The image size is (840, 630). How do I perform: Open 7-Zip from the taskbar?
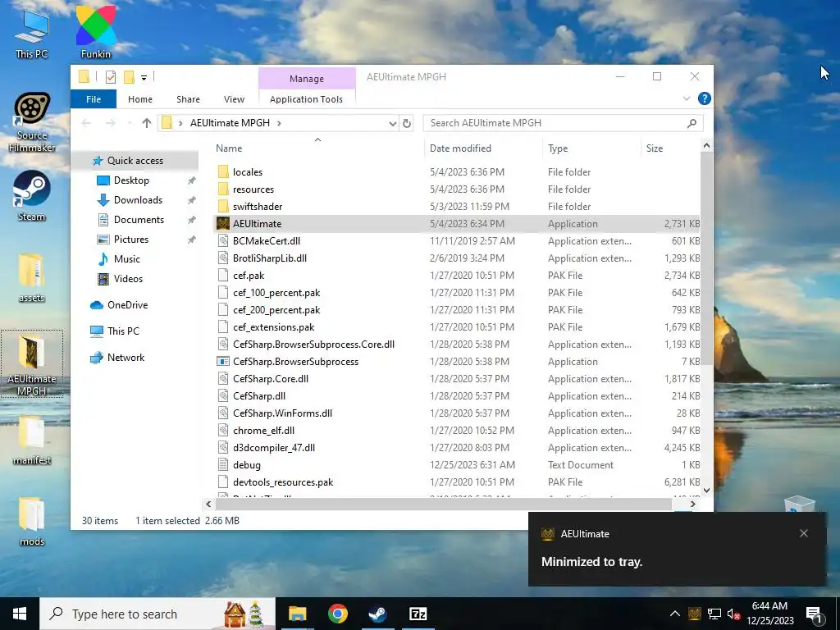[x=418, y=614]
